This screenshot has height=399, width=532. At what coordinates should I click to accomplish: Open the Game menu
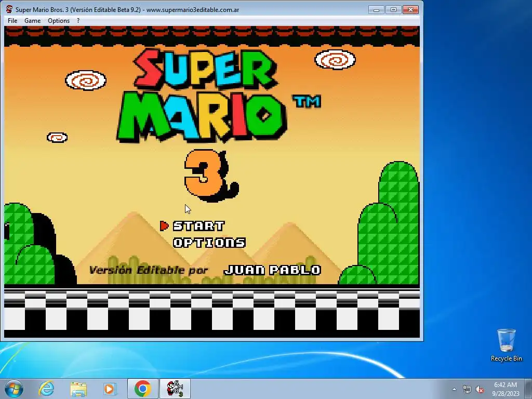(x=33, y=21)
